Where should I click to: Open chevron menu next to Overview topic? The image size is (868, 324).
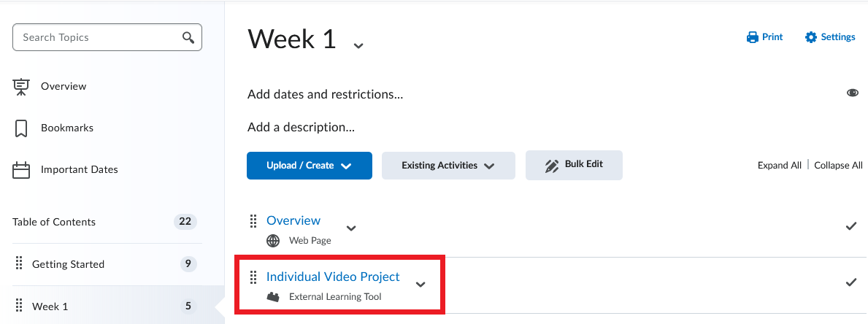(x=351, y=228)
